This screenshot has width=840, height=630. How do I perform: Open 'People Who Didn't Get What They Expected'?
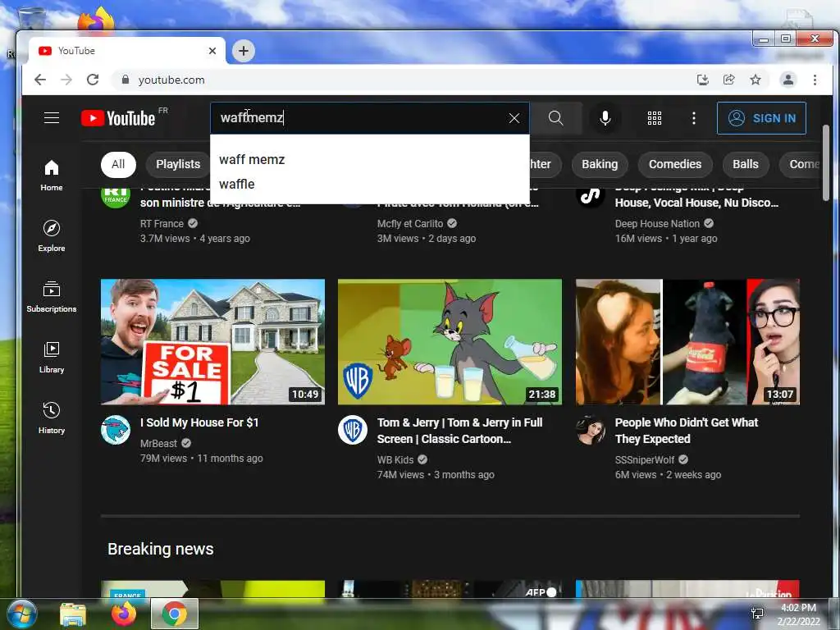click(x=687, y=431)
